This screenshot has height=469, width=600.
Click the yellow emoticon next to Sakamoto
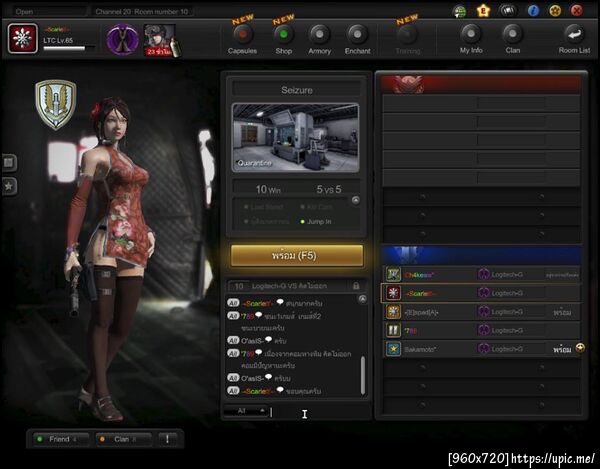point(580,348)
